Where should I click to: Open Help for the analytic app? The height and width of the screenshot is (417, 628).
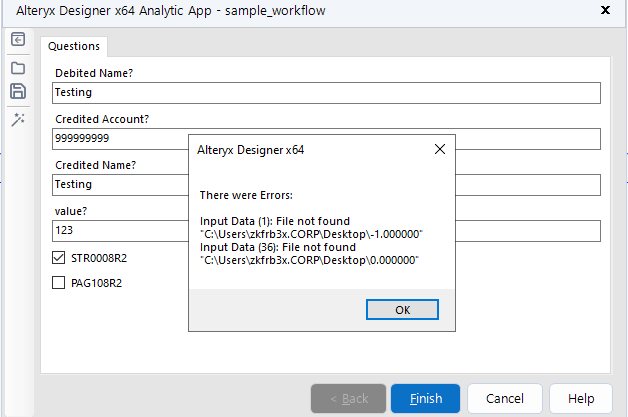tap(581, 398)
